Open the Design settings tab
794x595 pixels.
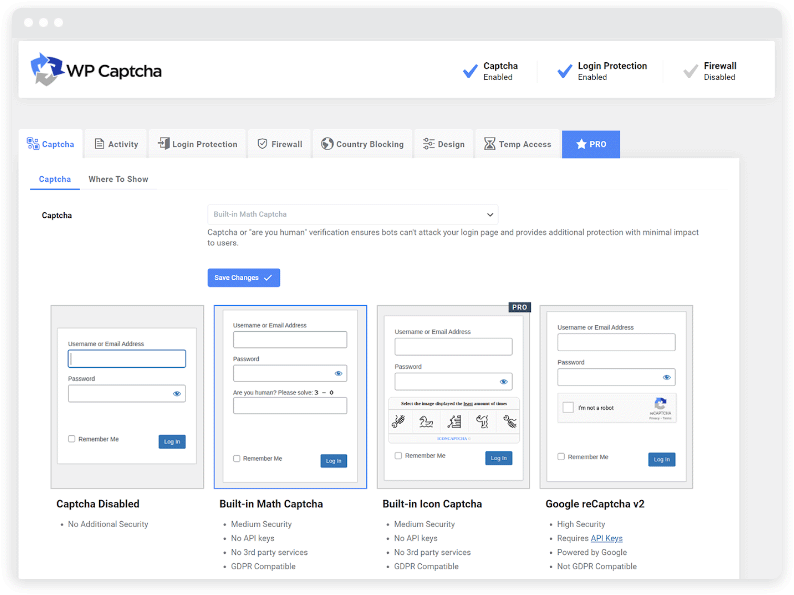[443, 144]
